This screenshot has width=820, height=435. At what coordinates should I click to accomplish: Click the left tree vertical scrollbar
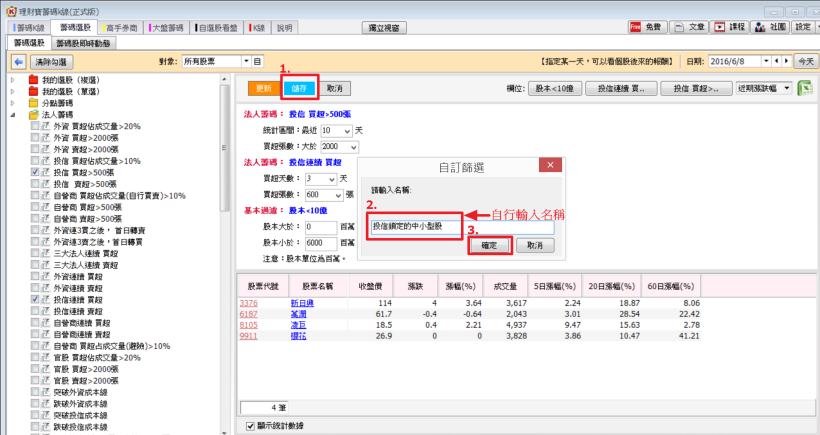224,148
